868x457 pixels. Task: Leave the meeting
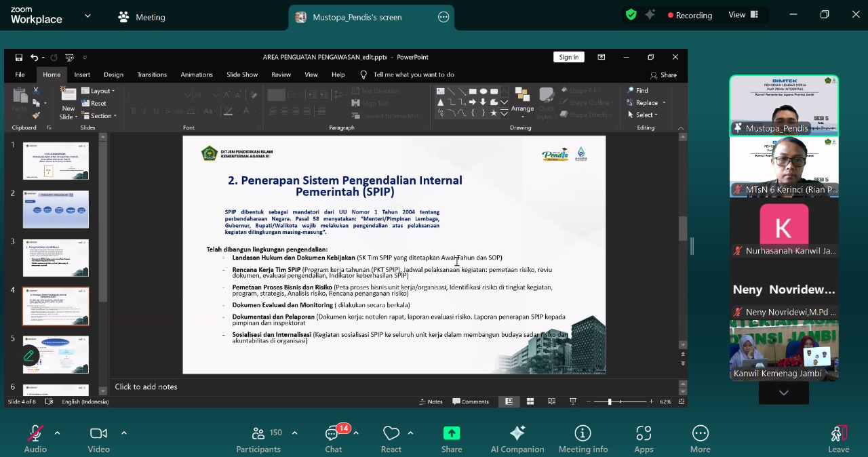(838, 438)
